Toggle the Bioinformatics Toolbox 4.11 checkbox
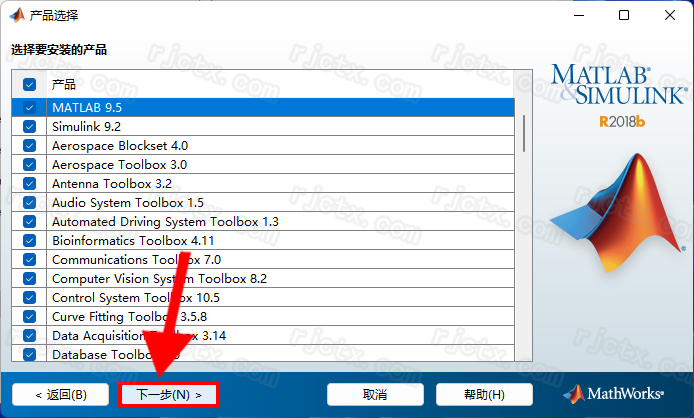694x418 pixels. [x=30, y=240]
